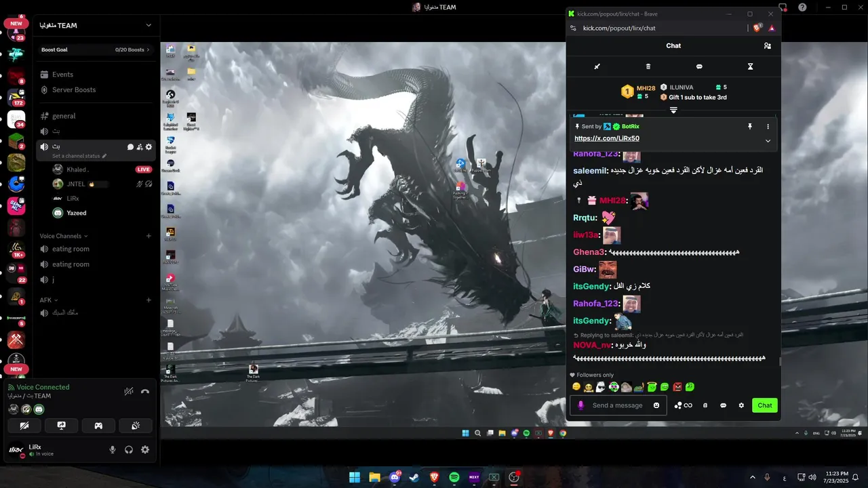Click the Kick chat vertical scrollbar

coord(779,362)
